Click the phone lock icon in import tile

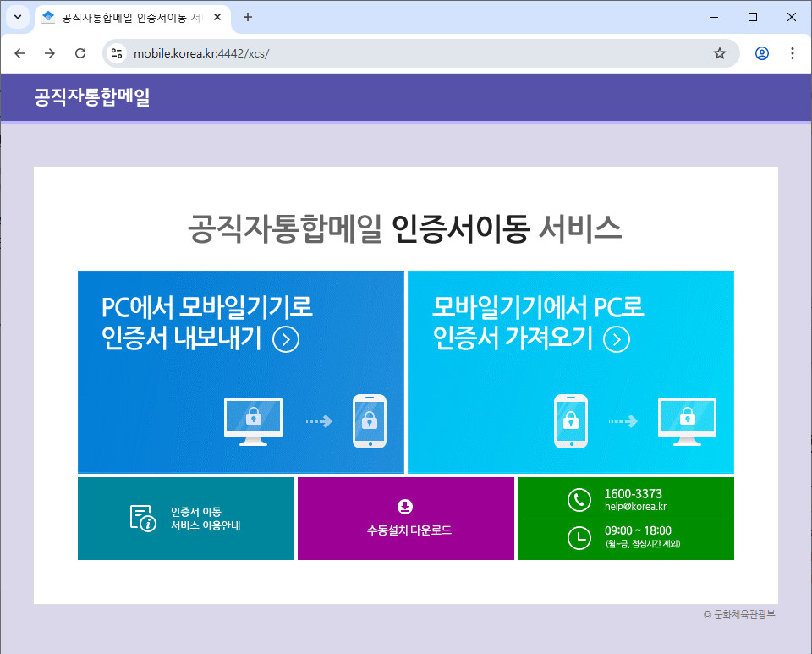click(571, 421)
